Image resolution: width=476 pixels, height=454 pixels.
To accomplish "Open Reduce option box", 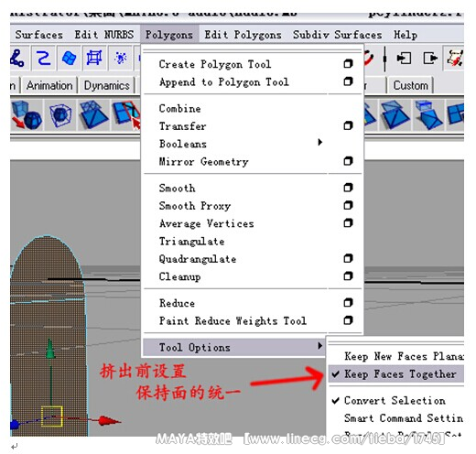I will (348, 303).
